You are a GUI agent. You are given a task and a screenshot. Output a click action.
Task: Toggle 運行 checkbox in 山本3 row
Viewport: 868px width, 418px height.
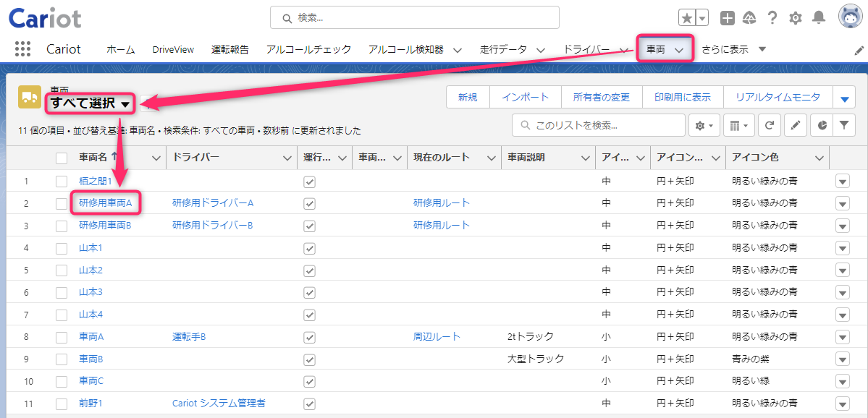point(309,292)
